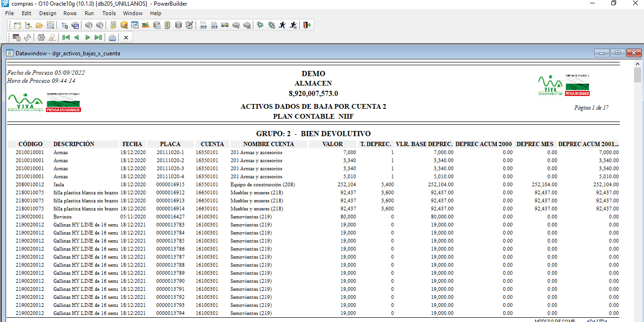The height and width of the screenshot is (322, 644).
Task: Go to the previous page arrow
Action: point(77,37)
